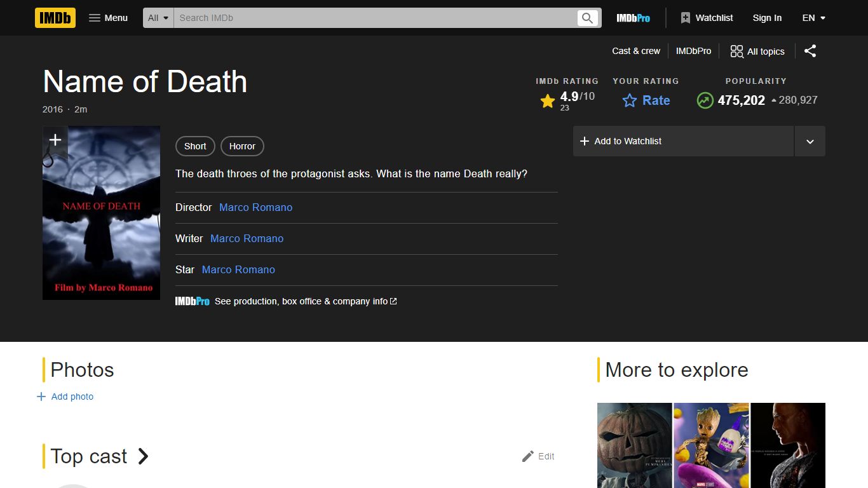
Task: Click the Rate star button
Action: [646, 100]
